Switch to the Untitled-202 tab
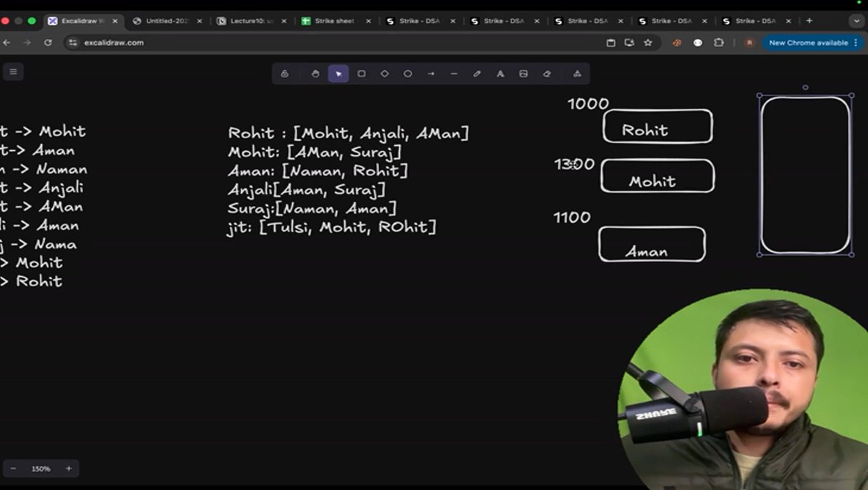 [x=168, y=21]
